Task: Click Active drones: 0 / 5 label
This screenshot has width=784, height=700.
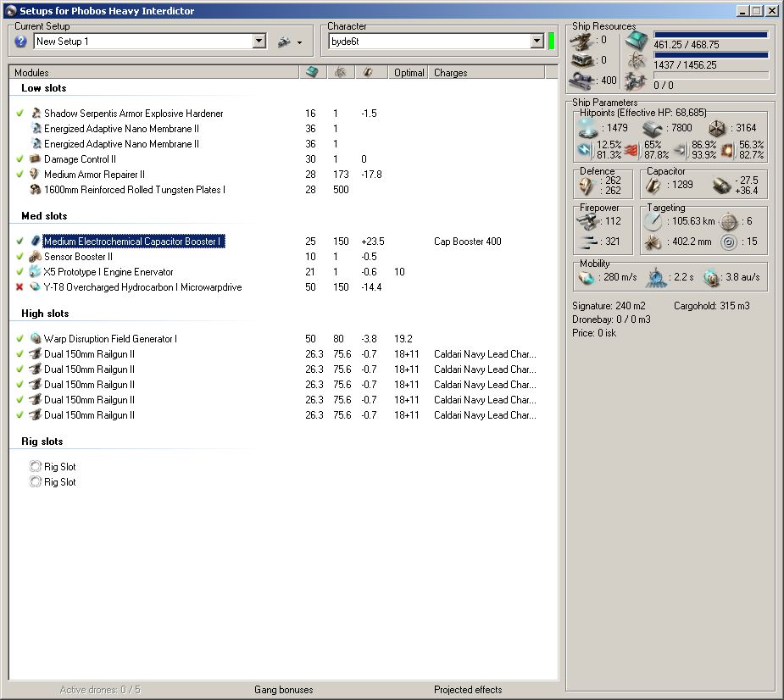Action: point(100,690)
